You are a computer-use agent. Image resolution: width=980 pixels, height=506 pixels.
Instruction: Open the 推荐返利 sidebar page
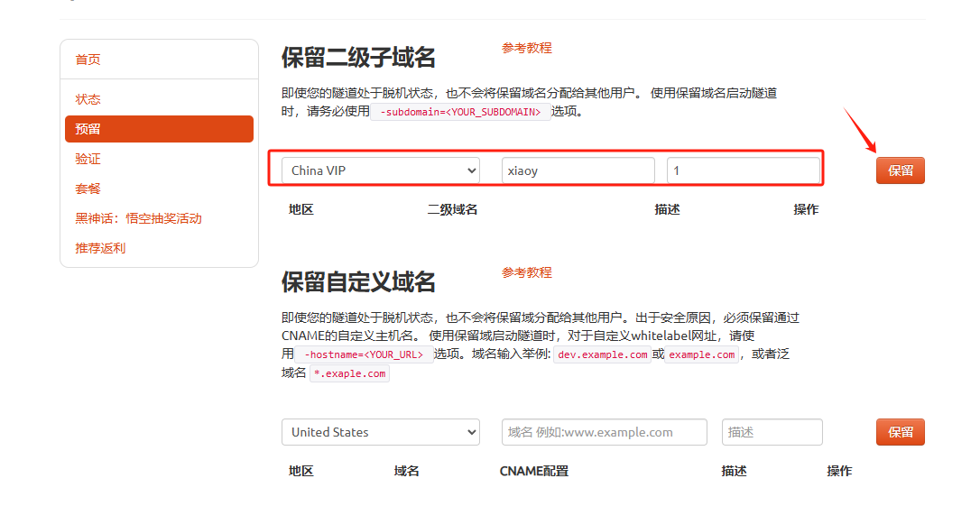point(100,248)
